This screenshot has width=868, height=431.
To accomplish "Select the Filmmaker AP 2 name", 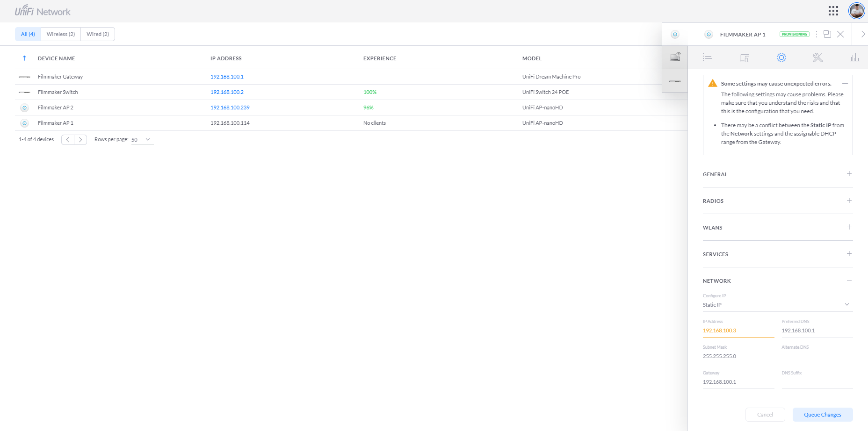I will coord(56,108).
